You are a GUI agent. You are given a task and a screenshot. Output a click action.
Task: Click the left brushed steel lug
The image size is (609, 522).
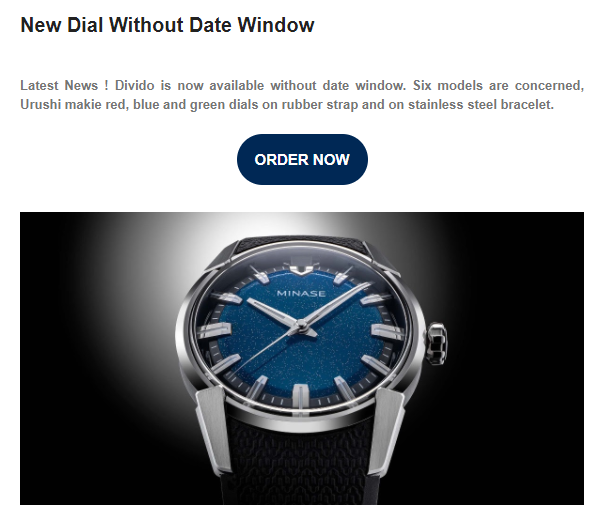tap(214, 429)
